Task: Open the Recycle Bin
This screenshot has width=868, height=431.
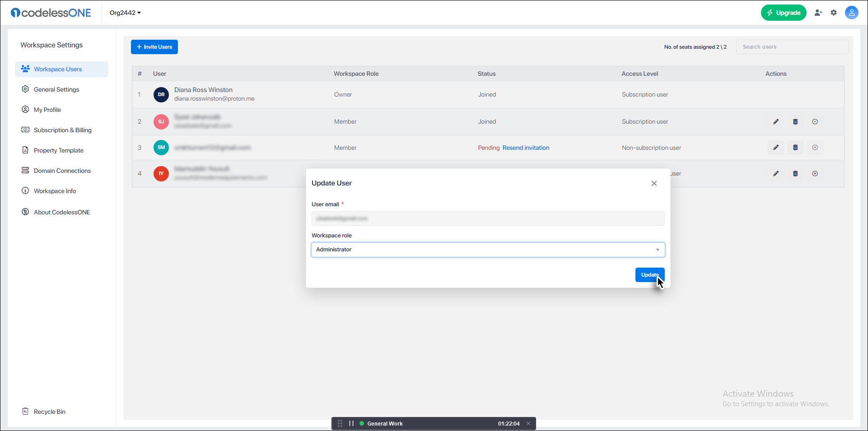Action: click(48, 411)
